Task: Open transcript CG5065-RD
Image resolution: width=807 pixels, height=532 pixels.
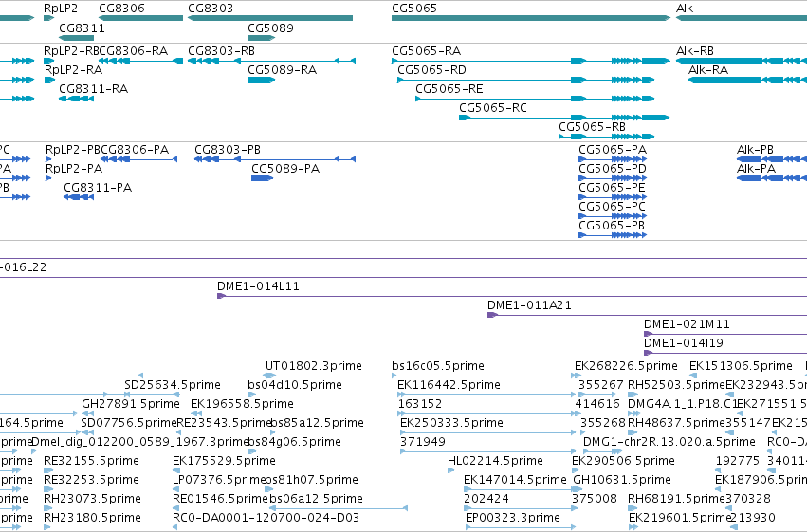Action: tap(525, 80)
